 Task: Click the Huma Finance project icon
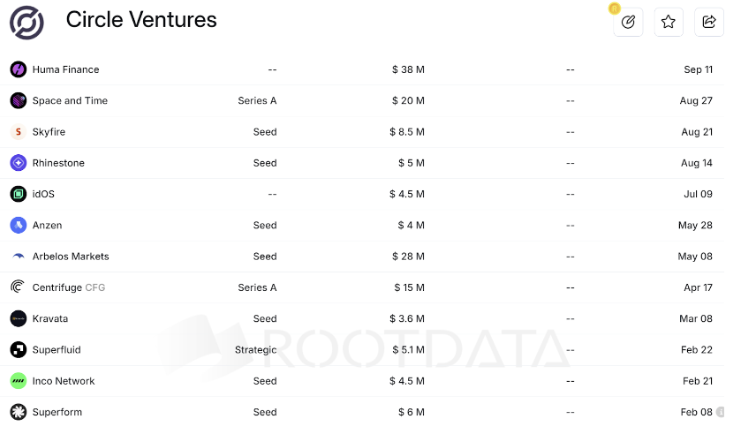pos(18,70)
